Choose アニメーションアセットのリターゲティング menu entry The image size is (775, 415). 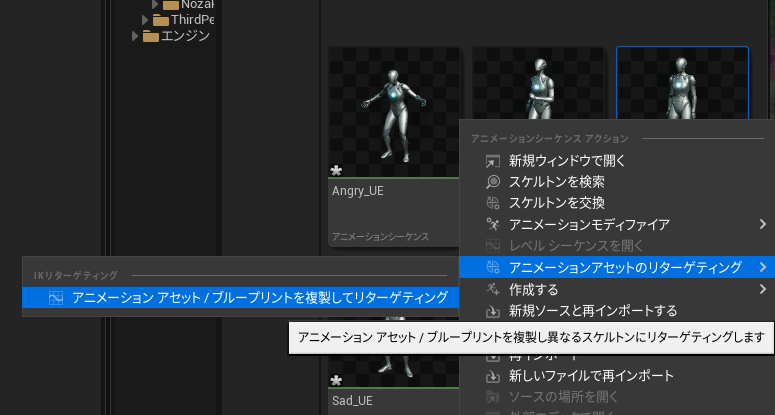click(x=625, y=267)
